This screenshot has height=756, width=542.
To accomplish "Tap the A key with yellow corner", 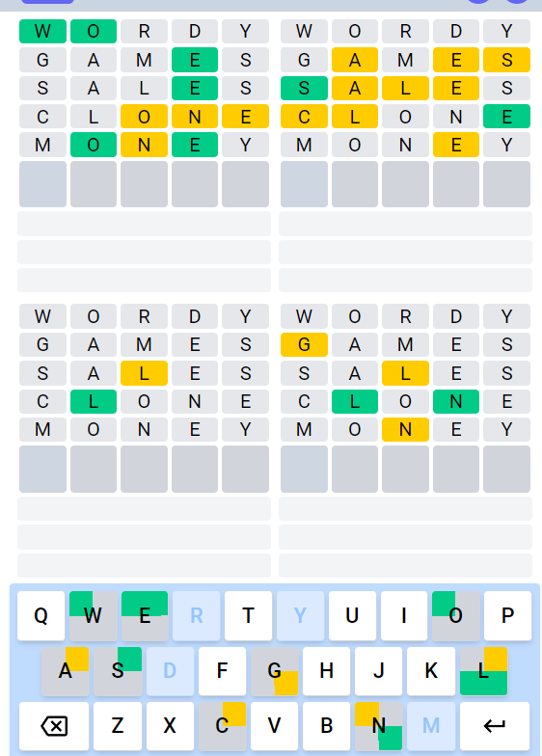I will (x=66, y=671).
